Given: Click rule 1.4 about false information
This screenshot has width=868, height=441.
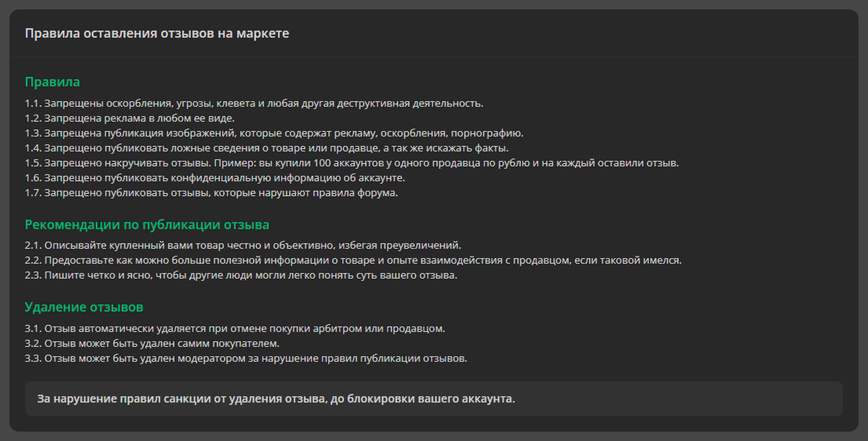Looking at the screenshot, I should tap(267, 148).
